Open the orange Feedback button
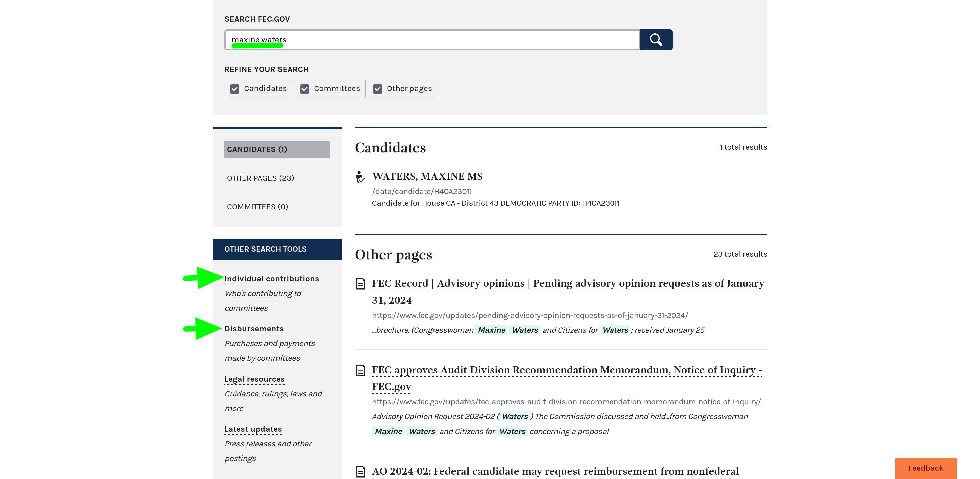This screenshot has width=980, height=479. (926, 468)
